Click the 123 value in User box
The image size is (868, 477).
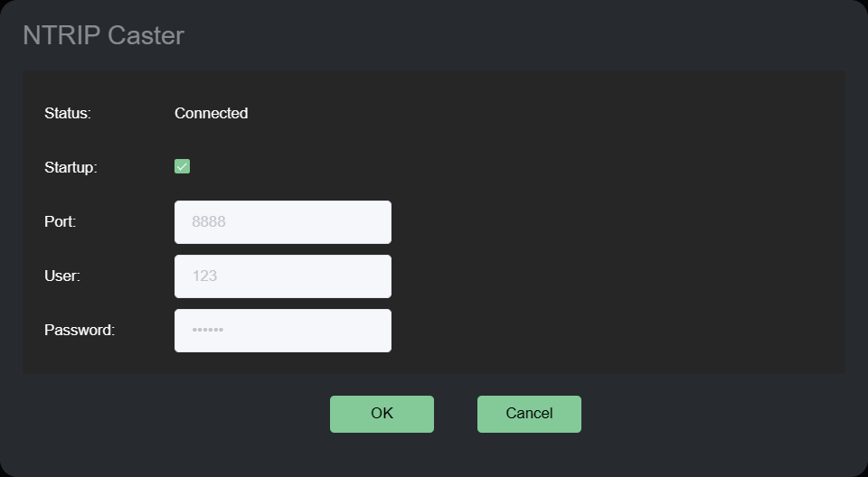(204, 276)
